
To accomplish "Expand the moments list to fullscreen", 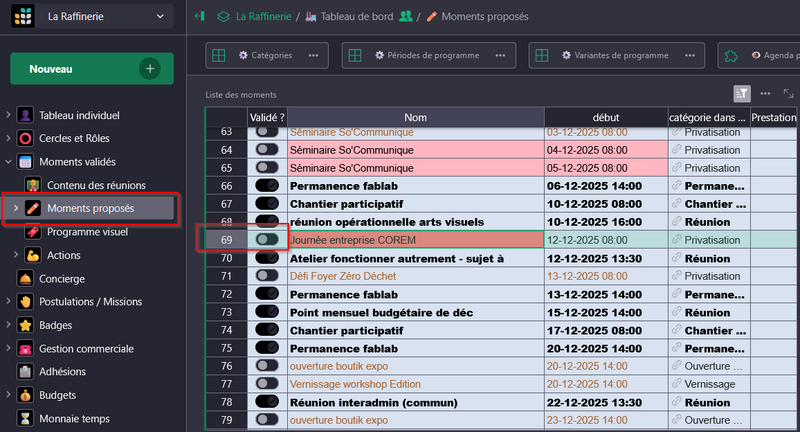I will click(789, 93).
